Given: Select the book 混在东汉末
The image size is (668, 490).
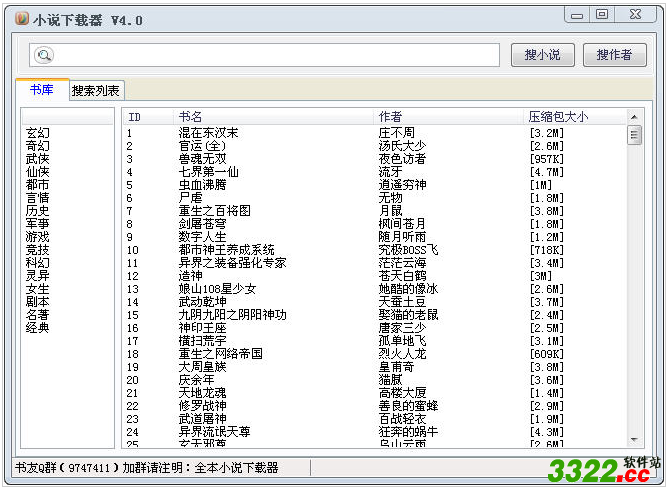Looking at the screenshot, I should (208, 133).
